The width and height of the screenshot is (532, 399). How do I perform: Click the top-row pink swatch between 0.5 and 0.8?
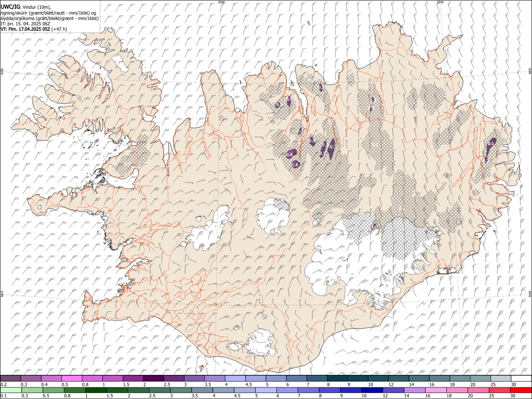tap(72, 378)
